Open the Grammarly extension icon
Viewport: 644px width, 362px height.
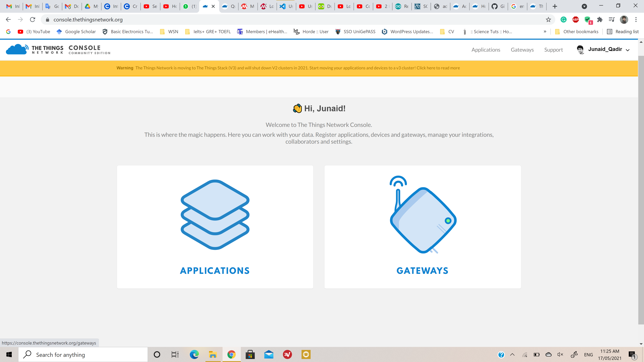563,19
